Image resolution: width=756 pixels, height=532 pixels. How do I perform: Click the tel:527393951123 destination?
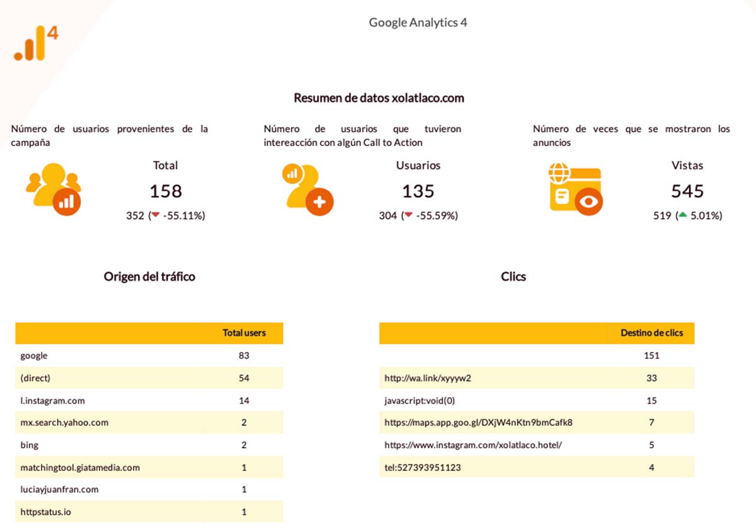[x=423, y=467]
